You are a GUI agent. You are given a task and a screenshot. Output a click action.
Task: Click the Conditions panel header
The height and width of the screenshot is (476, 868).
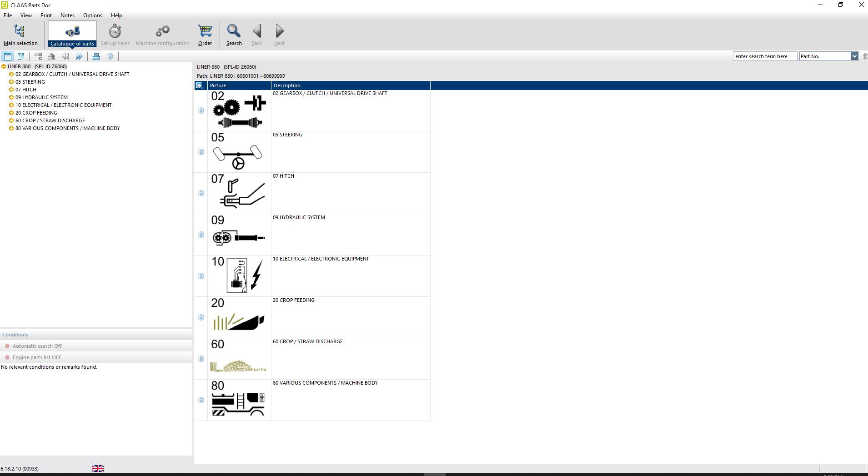pos(96,335)
